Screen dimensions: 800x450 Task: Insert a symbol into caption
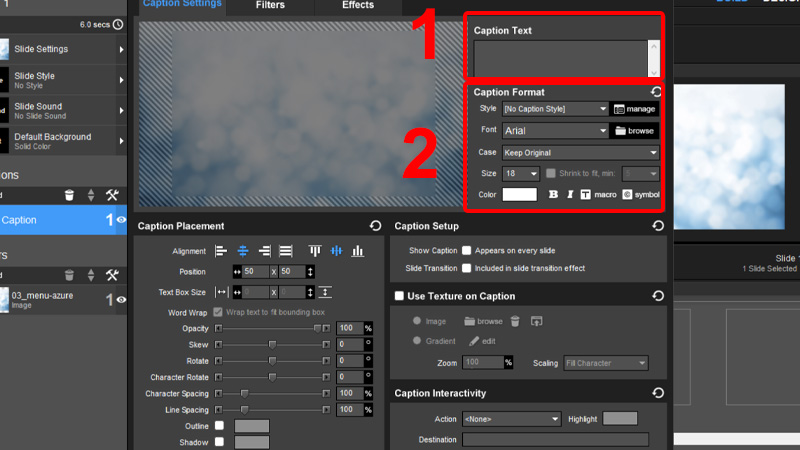coord(641,194)
